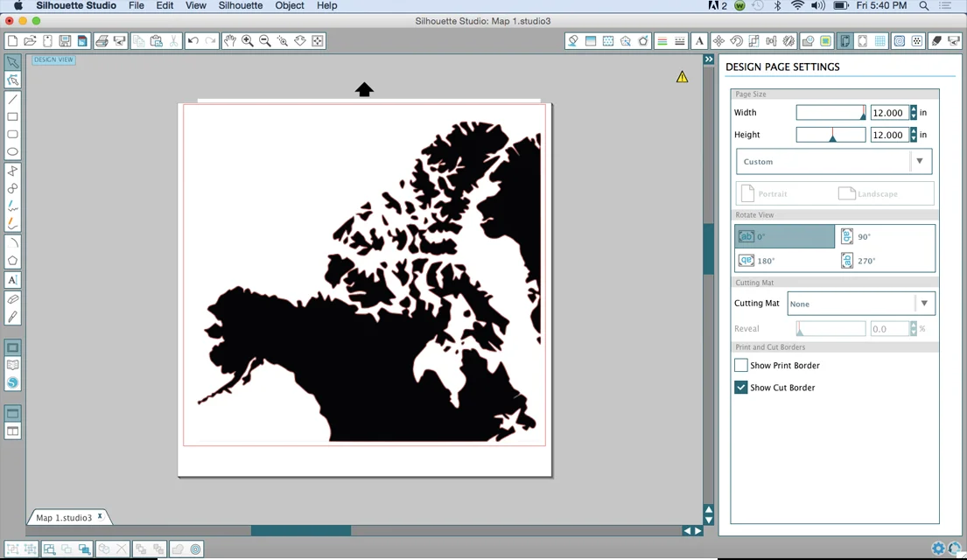Choose Portrait orientation
The height and width of the screenshot is (560, 967).
(764, 193)
